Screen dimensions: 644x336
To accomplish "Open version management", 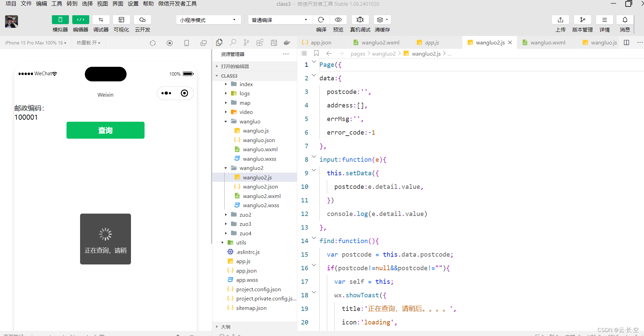I will pos(582,20).
